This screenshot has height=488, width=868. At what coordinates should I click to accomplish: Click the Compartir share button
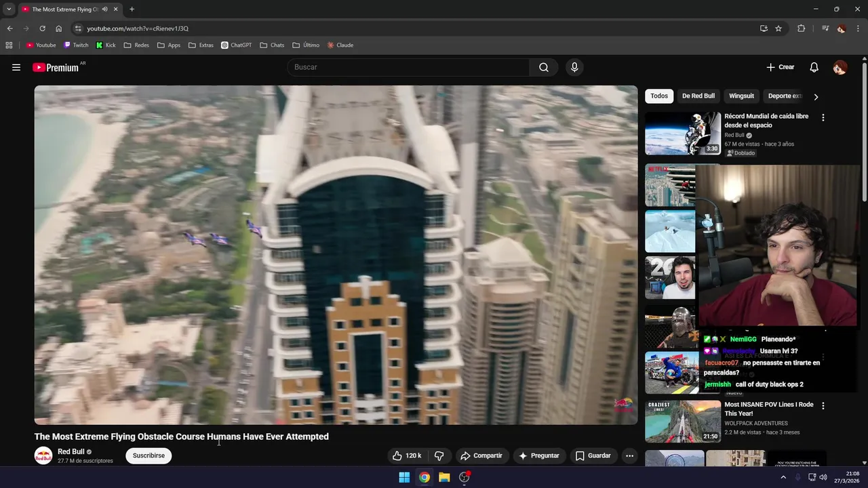(x=481, y=455)
